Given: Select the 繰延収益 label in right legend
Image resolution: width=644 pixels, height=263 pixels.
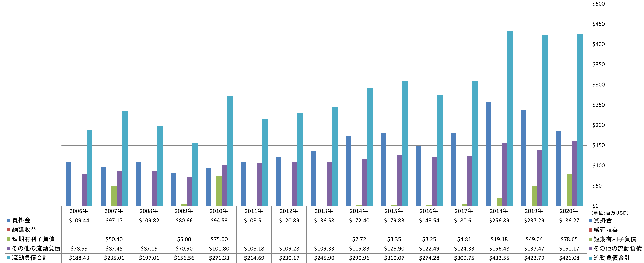Looking at the screenshot, I should click(x=605, y=230).
